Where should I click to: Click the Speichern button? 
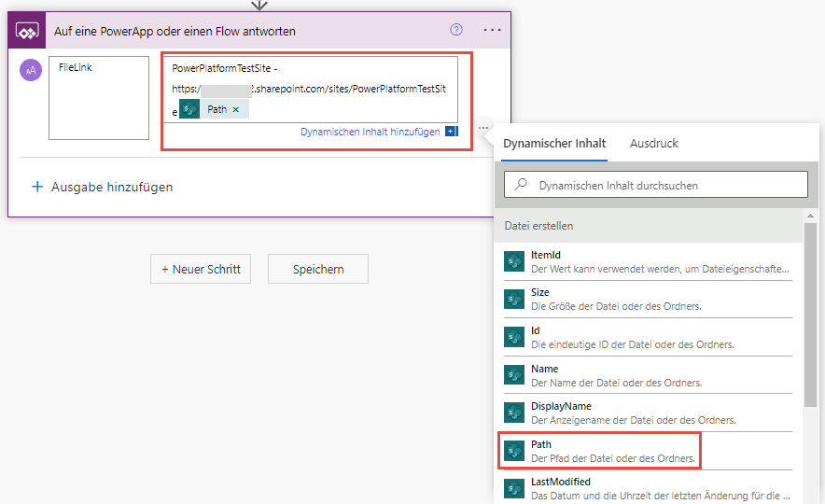[318, 269]
